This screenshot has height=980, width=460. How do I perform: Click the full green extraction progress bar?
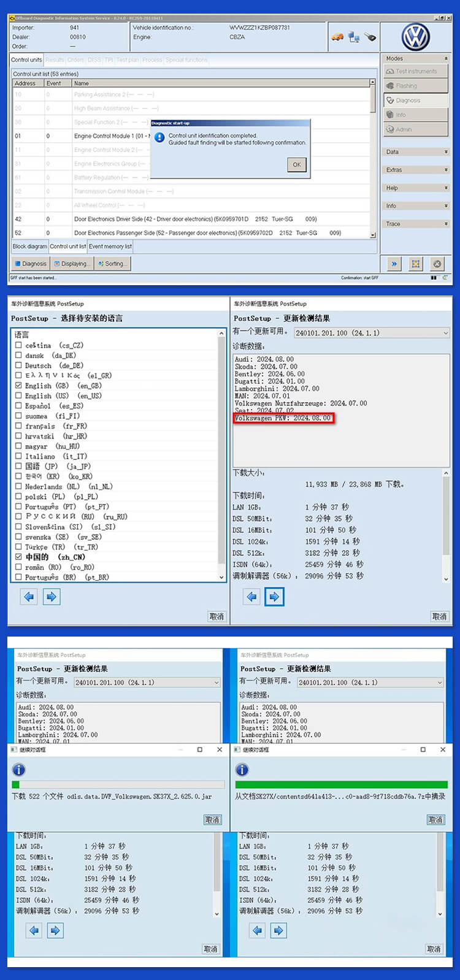pos(342,784)
